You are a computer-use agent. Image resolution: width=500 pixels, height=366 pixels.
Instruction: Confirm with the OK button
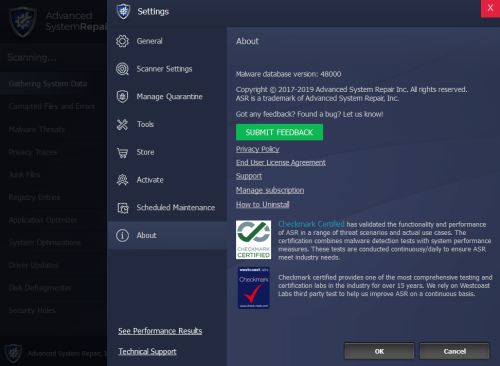[379, 351]
